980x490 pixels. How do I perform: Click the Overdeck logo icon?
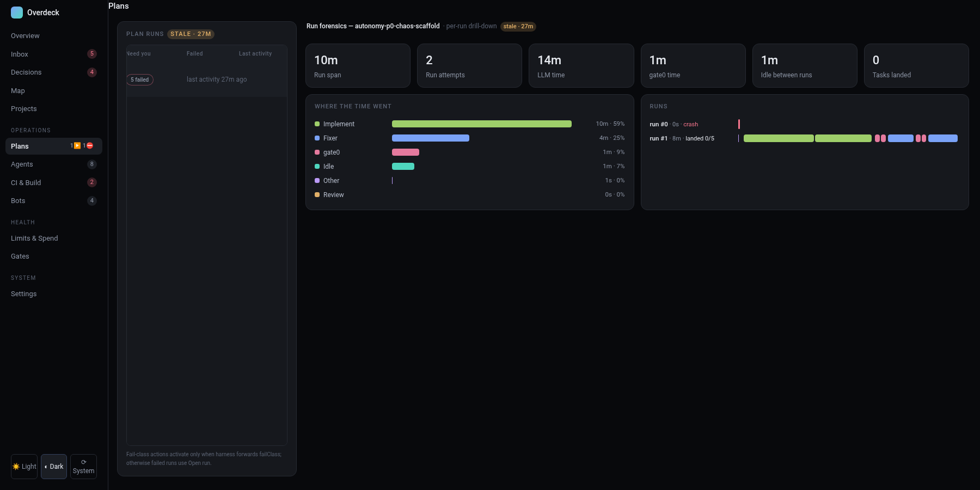coord(17,13)
